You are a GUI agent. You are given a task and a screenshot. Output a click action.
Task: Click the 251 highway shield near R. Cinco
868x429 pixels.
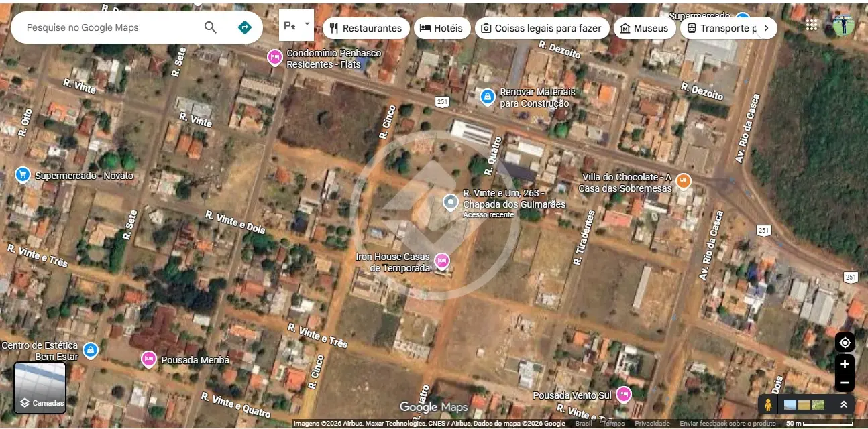[441, 101]
